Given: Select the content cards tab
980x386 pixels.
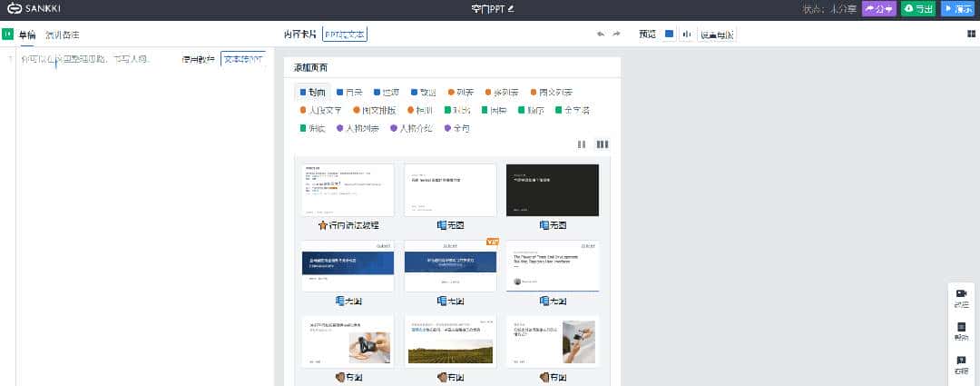Looking at the screenshot, I should (300, 35).
